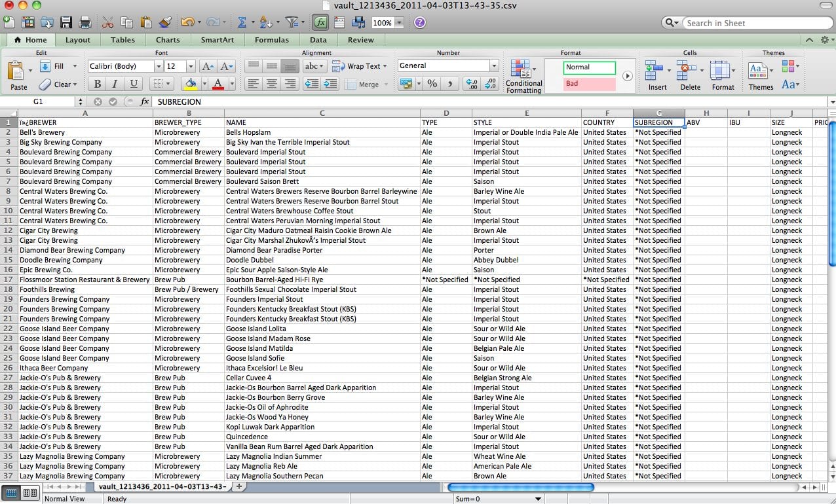Image resolution: width=836 pixels, height=504 pixels.
Task: Switch to the Layout ribbon tab
Action: pyautogui.click(x=78, y=40)
